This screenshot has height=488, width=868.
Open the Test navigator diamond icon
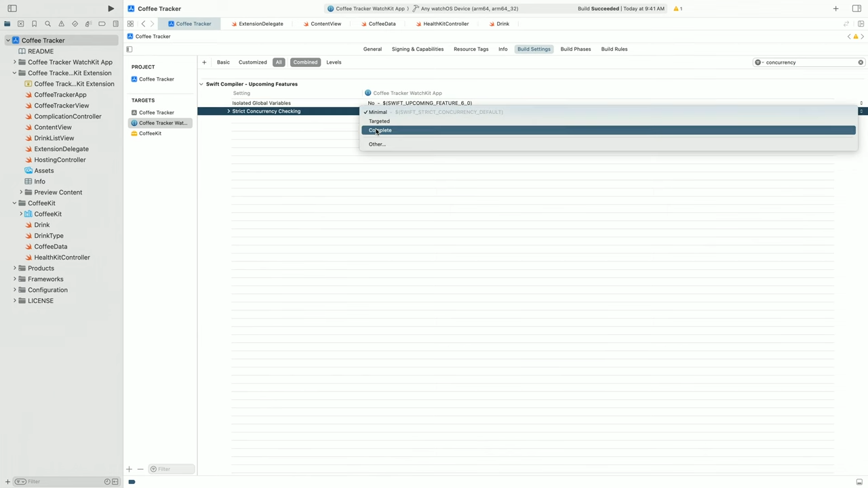[x=75, y=24]
